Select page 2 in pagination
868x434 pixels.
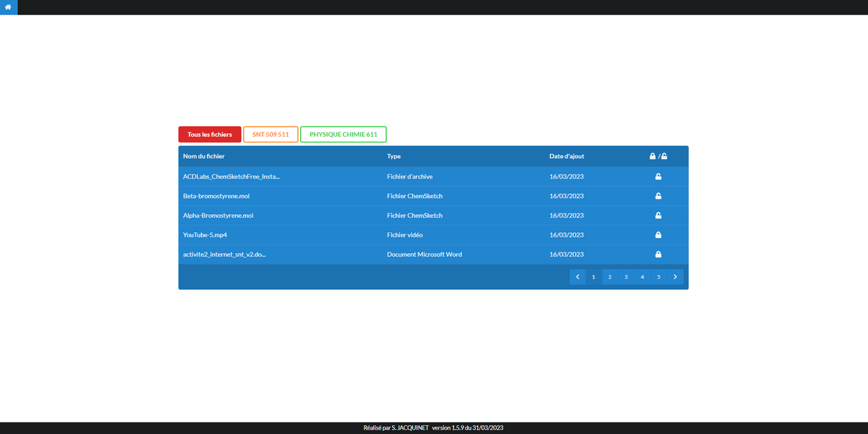point(610,277)
